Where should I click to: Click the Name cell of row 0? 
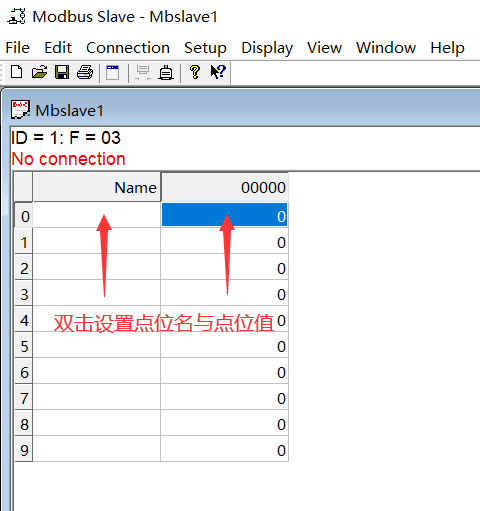[97, 215]
